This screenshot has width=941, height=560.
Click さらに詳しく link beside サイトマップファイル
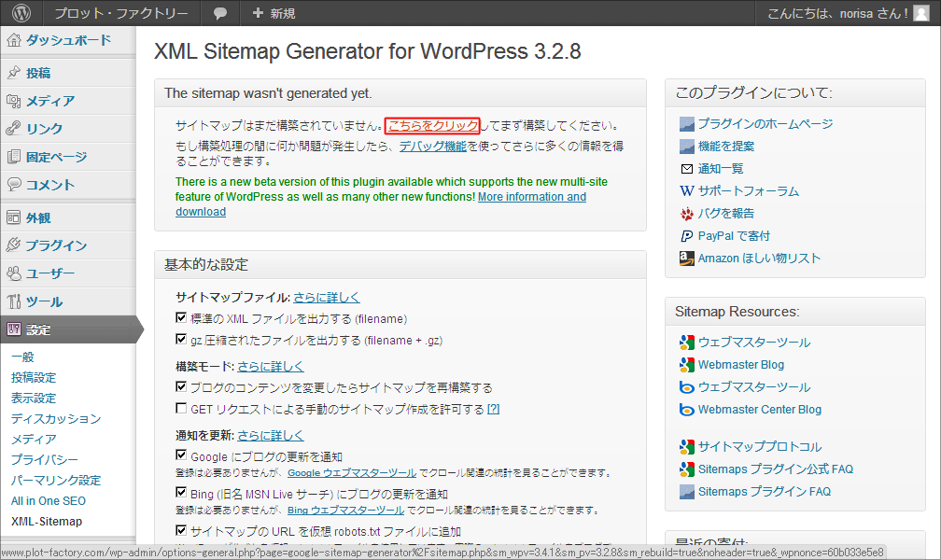click(x=327, y=297)
